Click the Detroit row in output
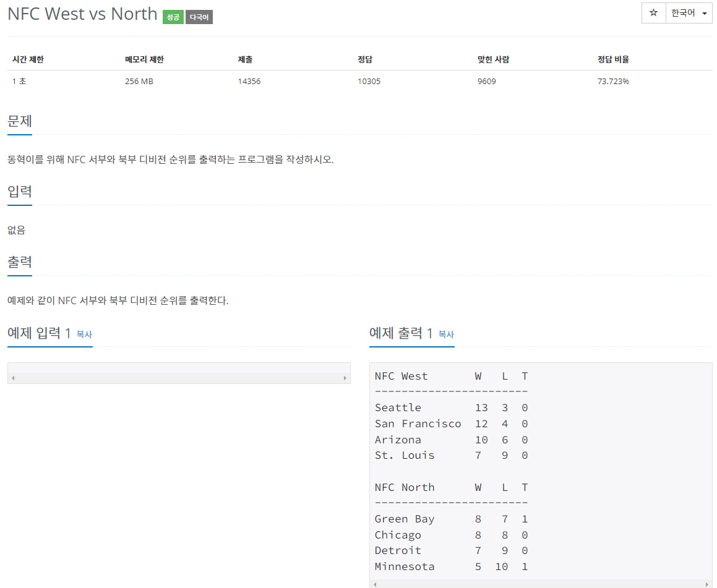The width and height of the screenshot is (717, 588). point(452,550)
